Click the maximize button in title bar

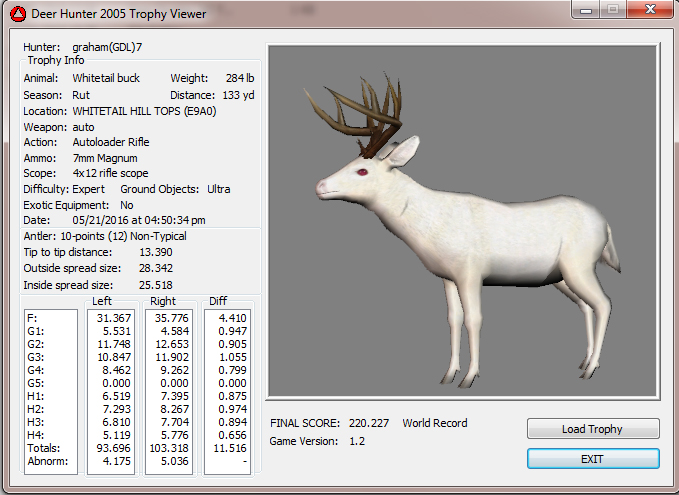613,9
